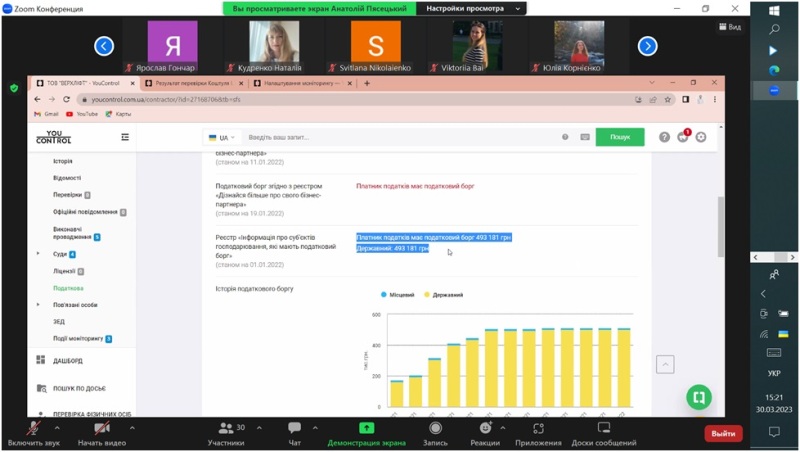
Task: Run a search with the green Пошук button
Action: point(620,137)
